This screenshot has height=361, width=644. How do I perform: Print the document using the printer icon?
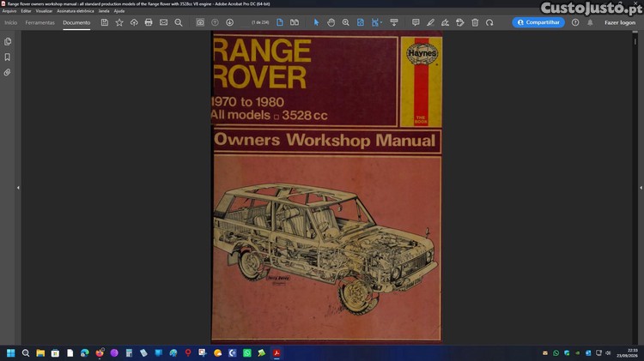coord(149,22)
